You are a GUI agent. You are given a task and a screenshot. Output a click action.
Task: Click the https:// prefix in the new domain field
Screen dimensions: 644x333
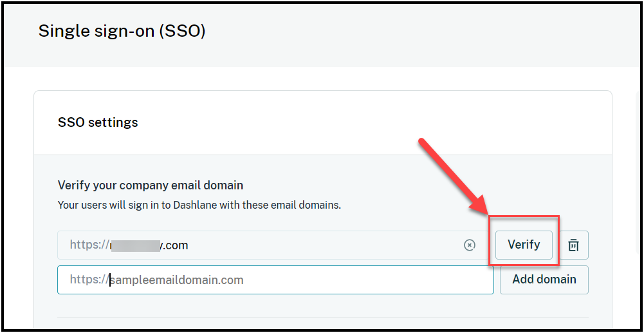pyautogui.click(x=89, y=280)
